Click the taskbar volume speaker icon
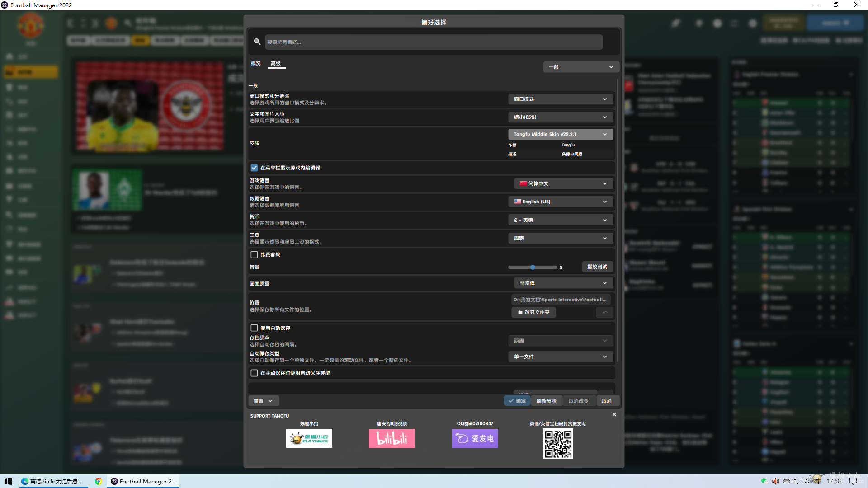 pos(776,481)
